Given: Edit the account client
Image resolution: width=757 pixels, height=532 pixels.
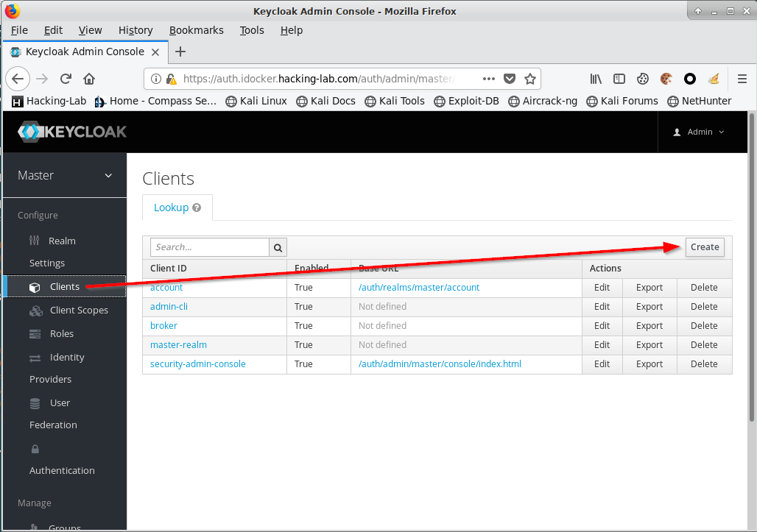Looking at the screenshot, I should pyautogui.click(x=602, y=288).
